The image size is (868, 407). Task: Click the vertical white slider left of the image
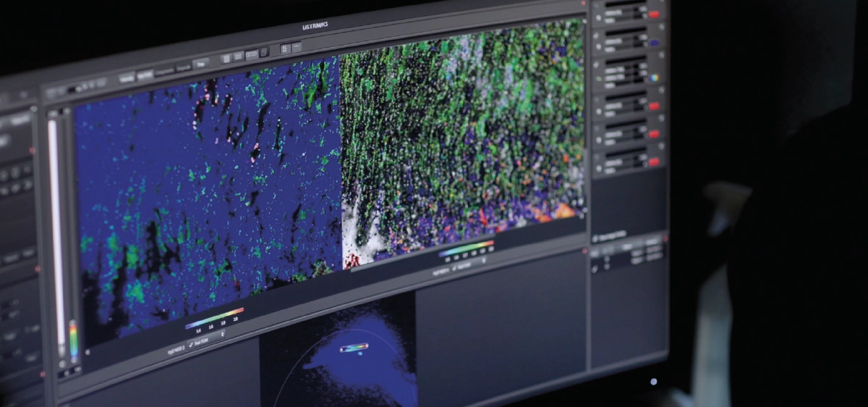(x=54, y=217)
